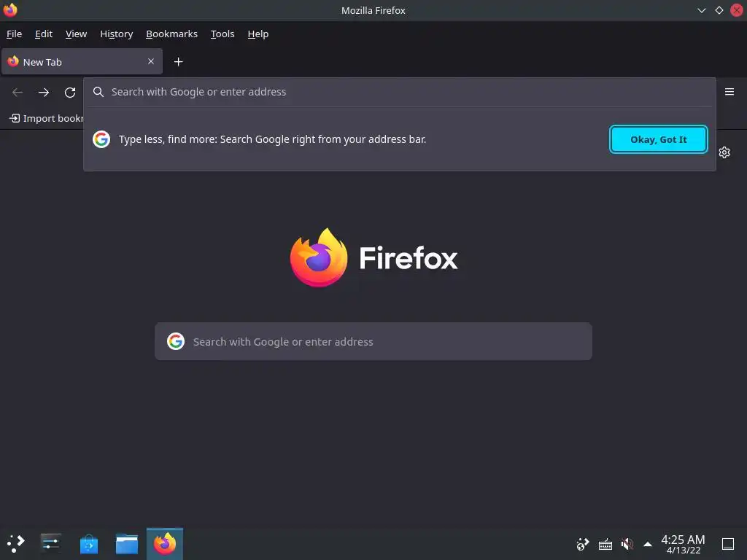Open the View menu
The image size is (747, 560).
(x=76, y=34)
